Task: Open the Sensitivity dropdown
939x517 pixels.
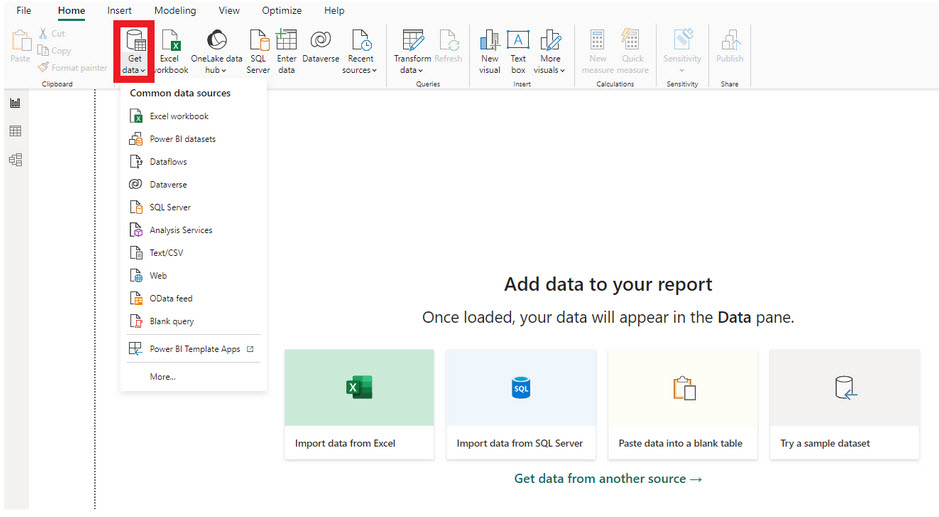Action: (x=682, y=51)
